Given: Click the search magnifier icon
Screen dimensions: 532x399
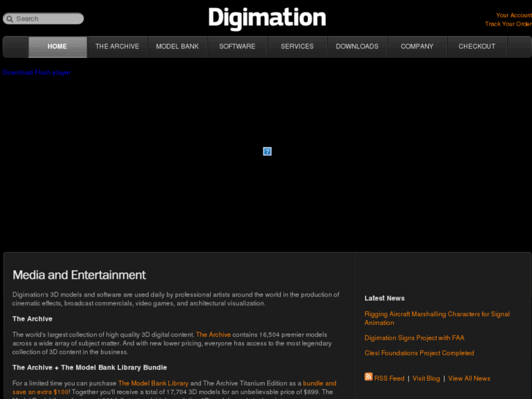Looking at the screenshot, I should (10, 19).
